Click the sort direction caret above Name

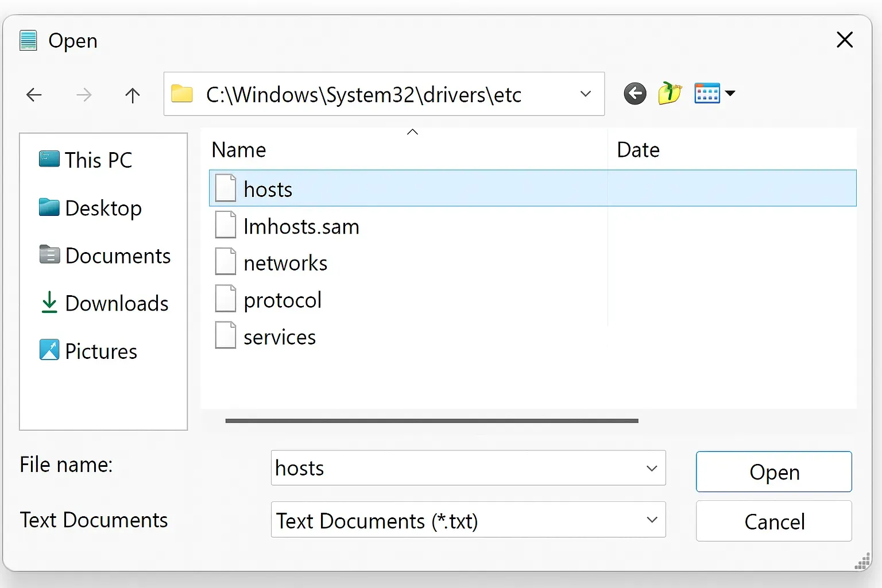coord(412,132)
